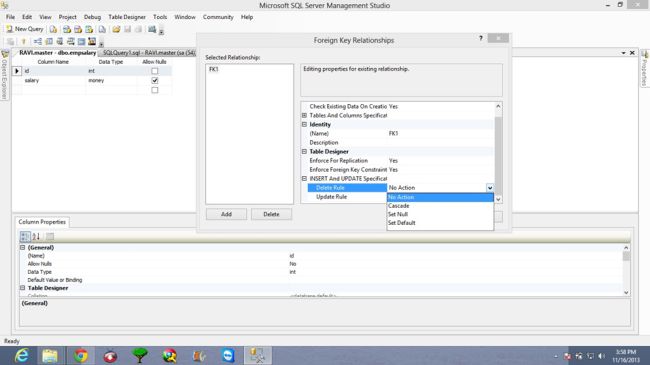Click the Manage XML Indexes icon
Viewport: 650px width, 365px height.
pos(70,41)
